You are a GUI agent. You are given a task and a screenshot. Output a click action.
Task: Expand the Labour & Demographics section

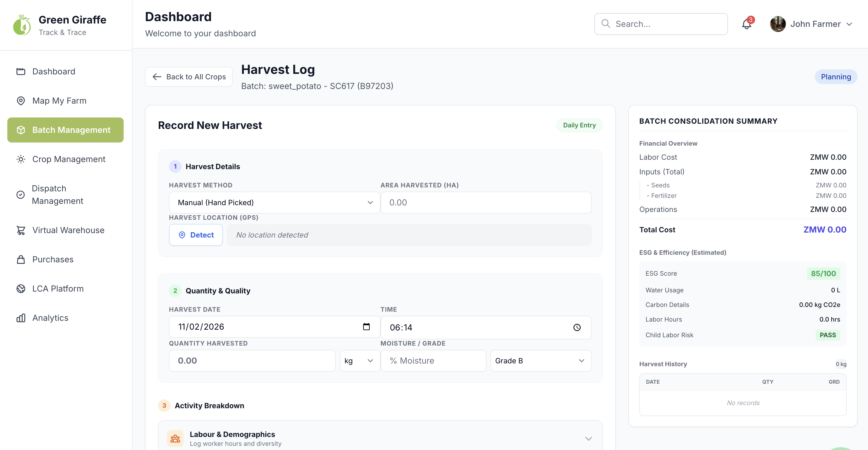point(588,439)
